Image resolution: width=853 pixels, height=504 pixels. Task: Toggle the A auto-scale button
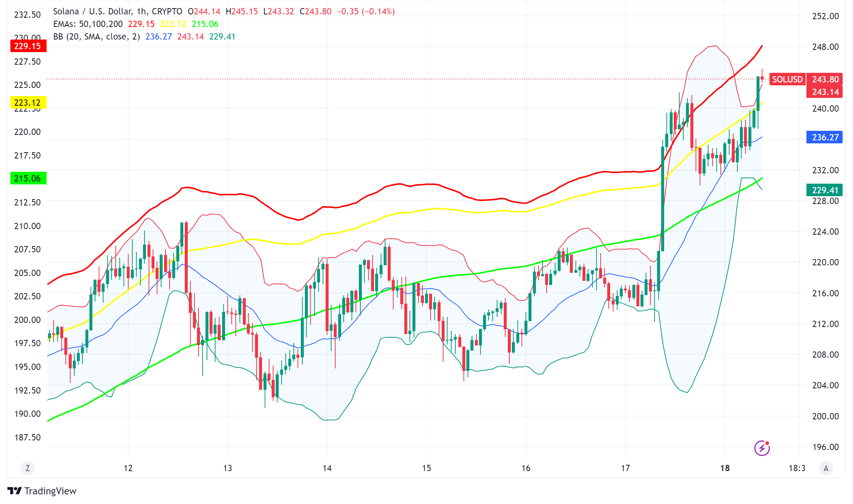[x=826, y=468]
